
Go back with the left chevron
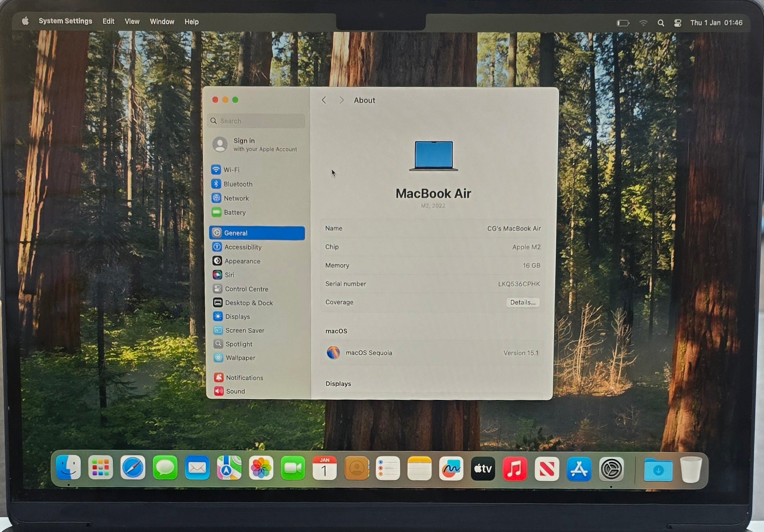click(324, 100)
